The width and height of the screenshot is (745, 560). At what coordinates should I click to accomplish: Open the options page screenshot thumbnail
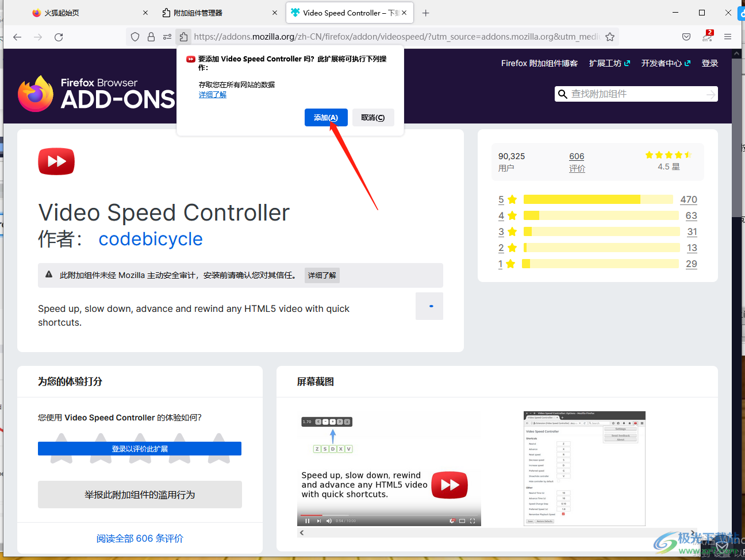585,469
